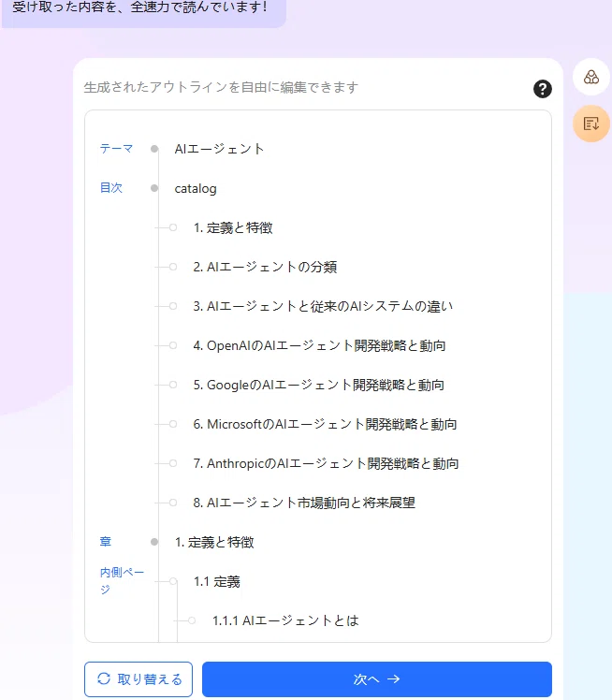Click the 取り替える regenerate button
The height and width of the screenshot is (700, 612).
tap(138, 679)
